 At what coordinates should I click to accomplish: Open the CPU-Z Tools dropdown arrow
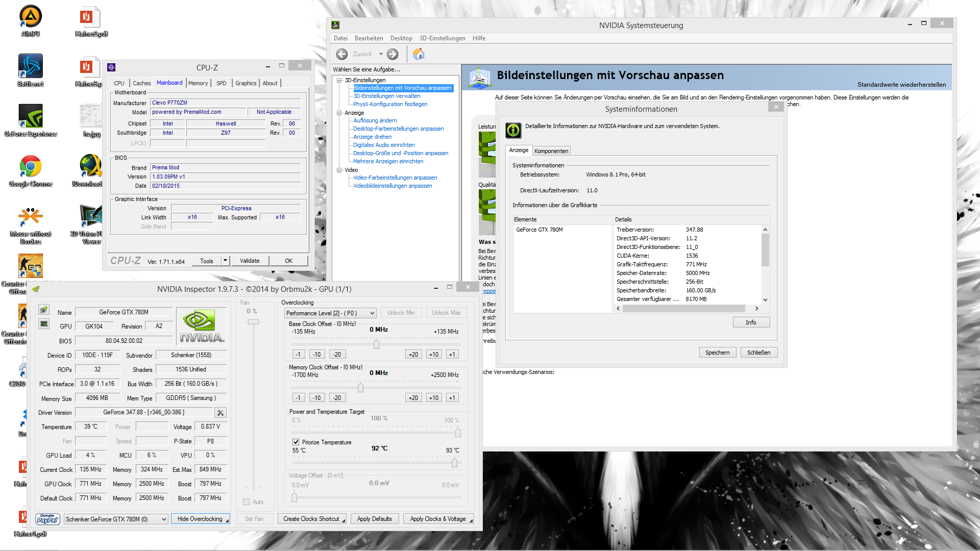point(225,261)
